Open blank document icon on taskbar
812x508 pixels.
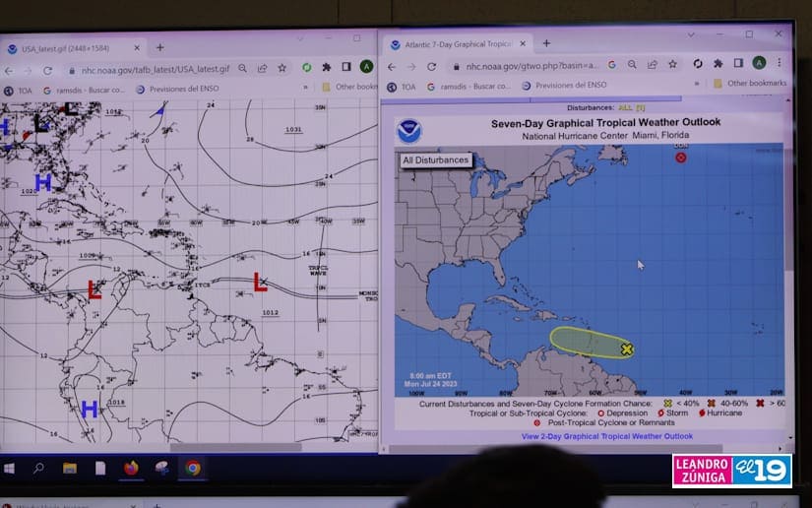(100, 469)
